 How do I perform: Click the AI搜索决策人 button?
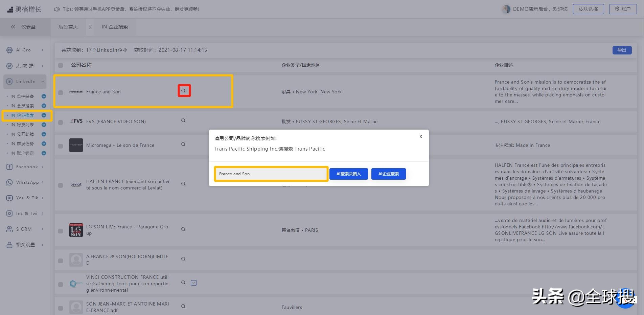[x=348, y=174]
